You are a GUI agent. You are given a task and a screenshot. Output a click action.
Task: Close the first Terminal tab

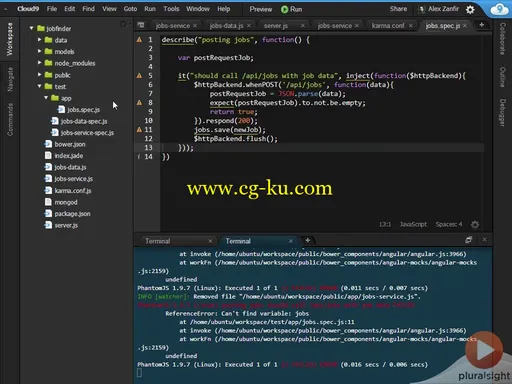pos(210,241)
